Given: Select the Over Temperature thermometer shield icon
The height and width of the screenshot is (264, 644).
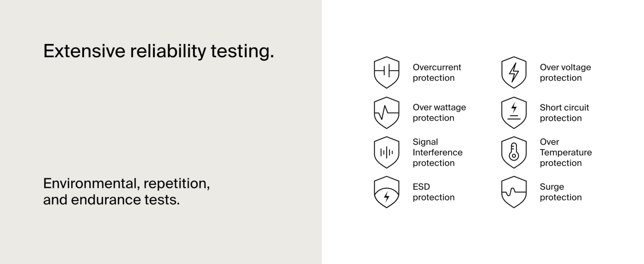Looking at the screenshot, I should [514, 152].
